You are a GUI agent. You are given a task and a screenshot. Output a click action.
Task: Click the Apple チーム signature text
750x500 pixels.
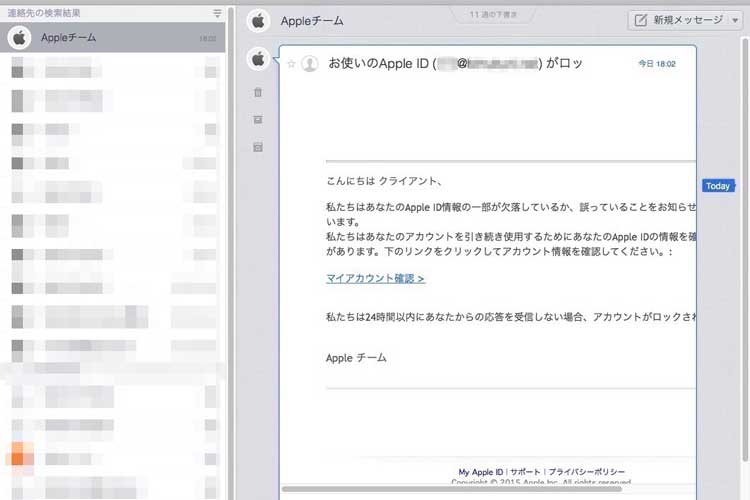(356, 358)
